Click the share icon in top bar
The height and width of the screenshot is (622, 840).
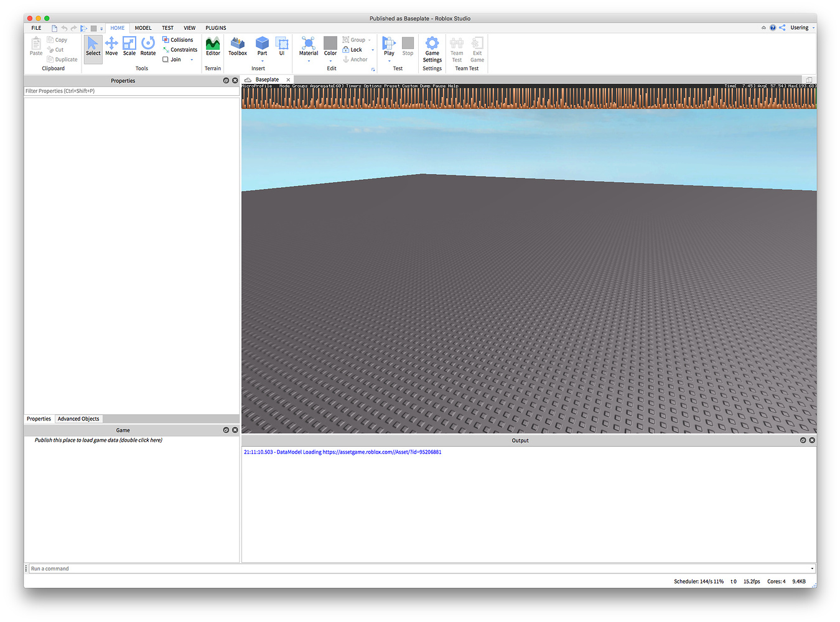(x=782, y=28)
